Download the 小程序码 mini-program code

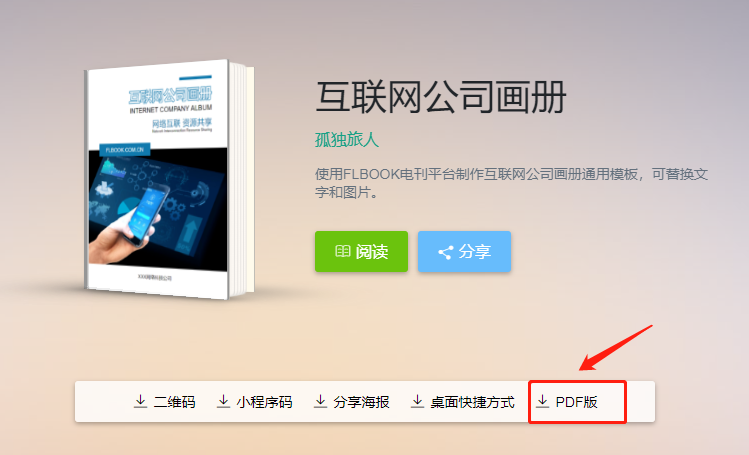pos(255,402)
